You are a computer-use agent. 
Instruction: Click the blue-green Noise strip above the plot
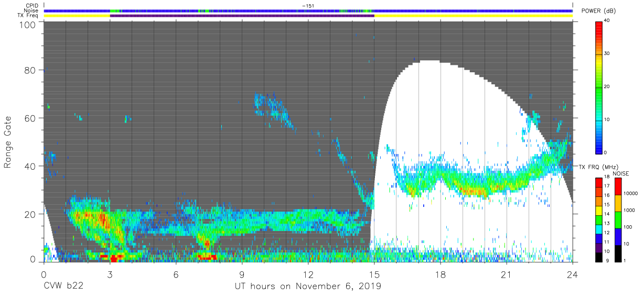coord(308,10)
